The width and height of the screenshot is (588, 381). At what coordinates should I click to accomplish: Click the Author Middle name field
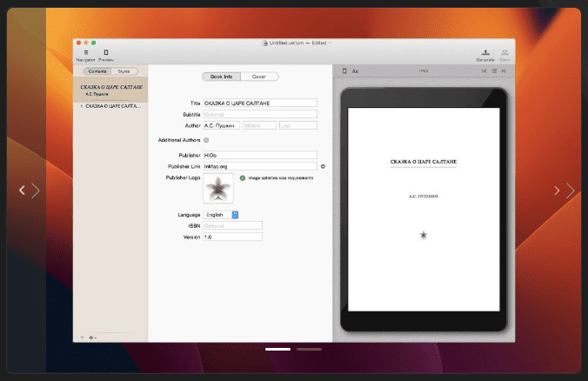(x=259, y=125)
